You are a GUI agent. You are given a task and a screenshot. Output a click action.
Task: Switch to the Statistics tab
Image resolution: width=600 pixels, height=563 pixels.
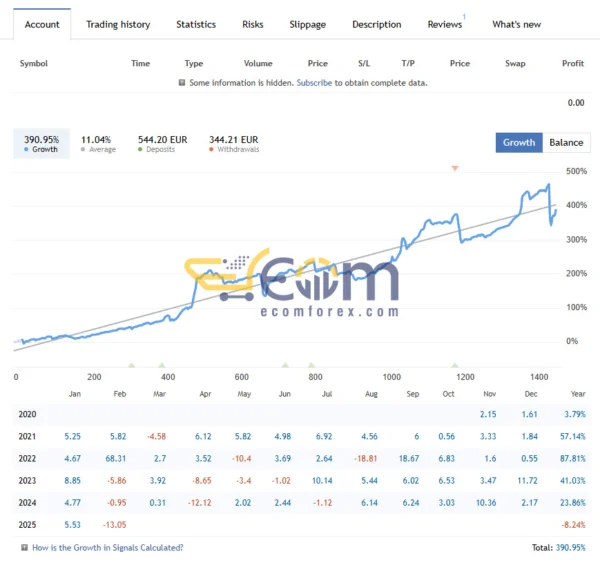(195, 24)
